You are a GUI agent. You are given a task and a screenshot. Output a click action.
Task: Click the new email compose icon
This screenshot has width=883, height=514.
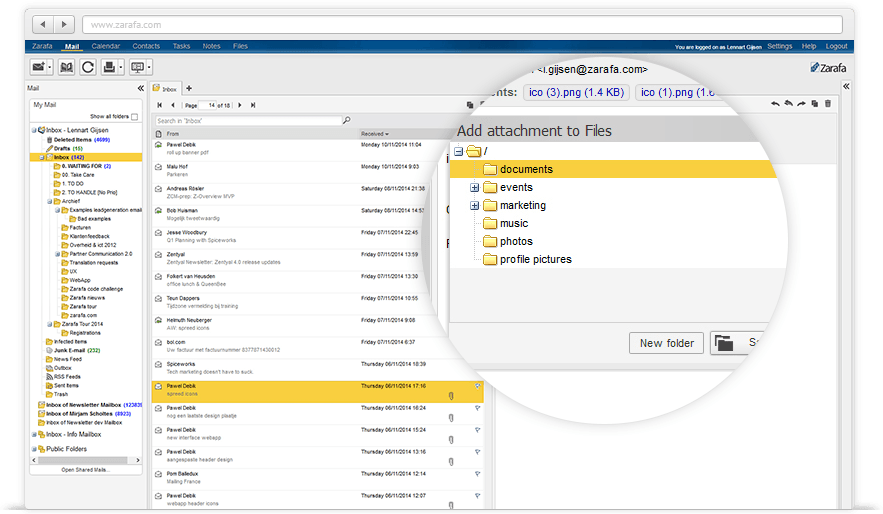(38, 67)
